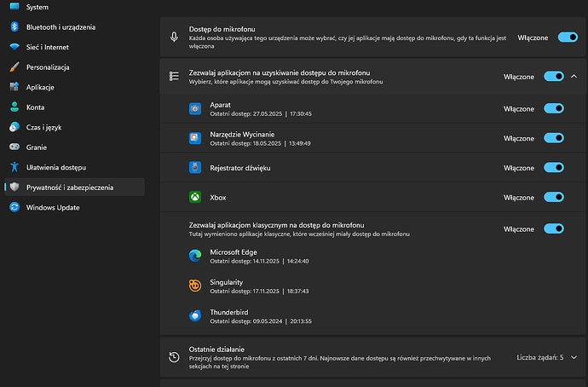Click the microphone icon beside Dostęp do mikrofonu
The width and height of the screenshot is (588, 387).
175,37
